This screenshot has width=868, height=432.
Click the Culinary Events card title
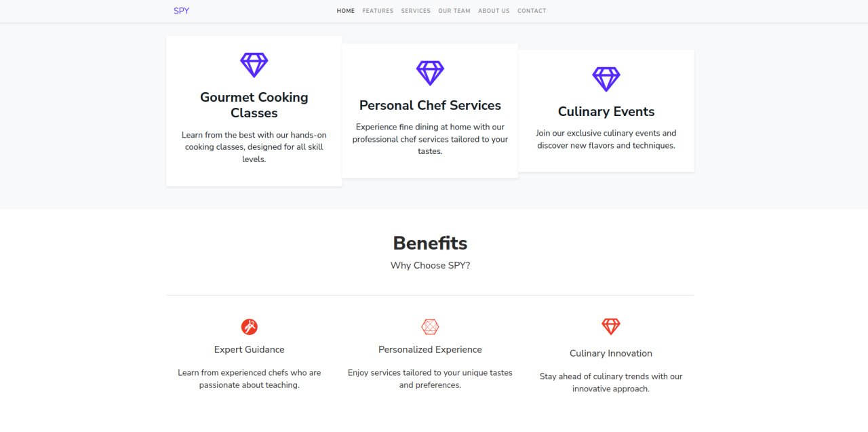(x=606, y=111)
